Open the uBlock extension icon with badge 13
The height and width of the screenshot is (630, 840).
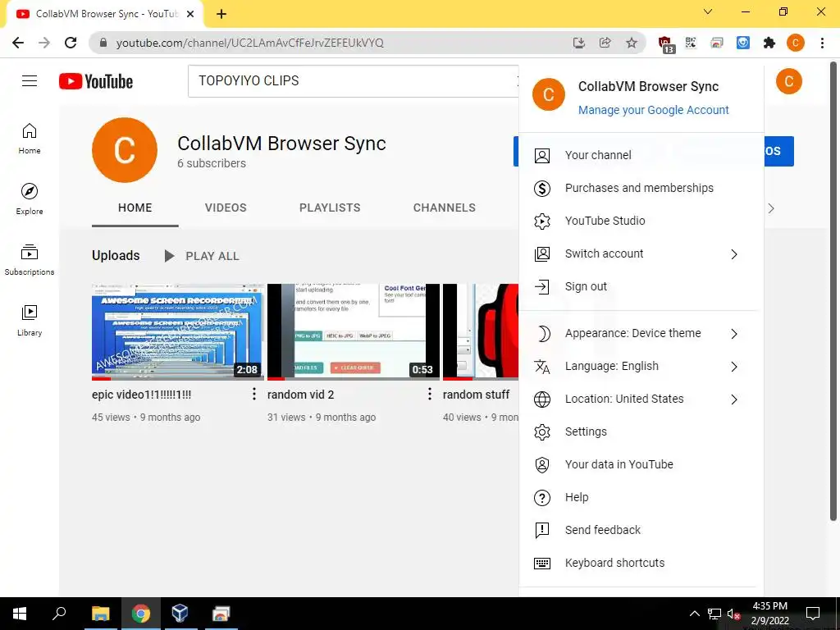click(x=665, y=44)
